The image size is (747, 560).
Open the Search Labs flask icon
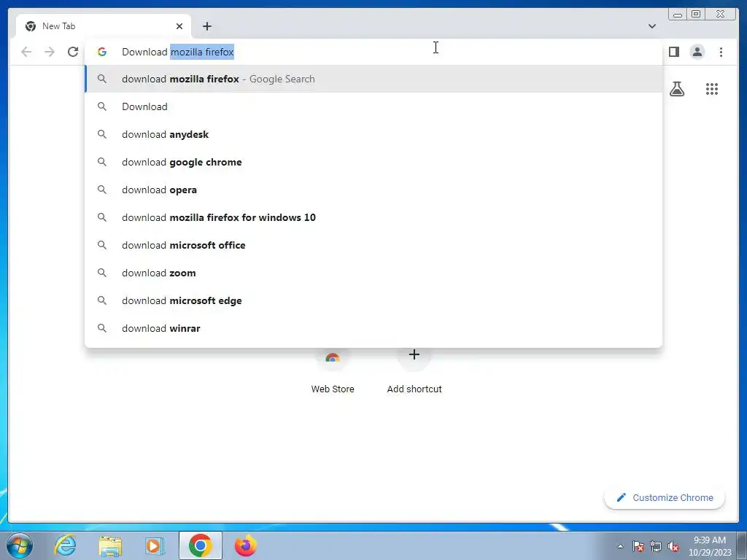pos(677,88)
